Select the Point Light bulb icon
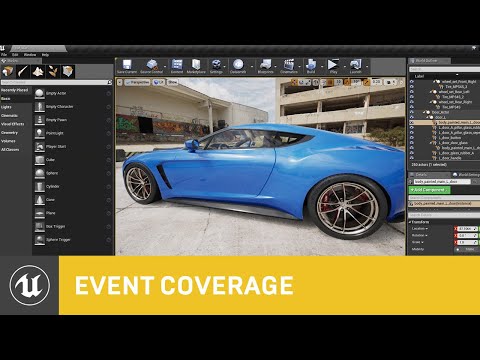 (x=40, y=133)
